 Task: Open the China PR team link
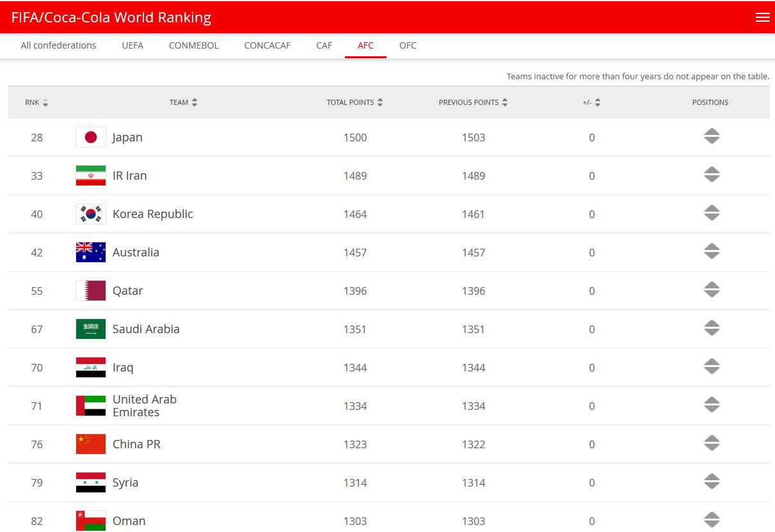coord(136,444)
